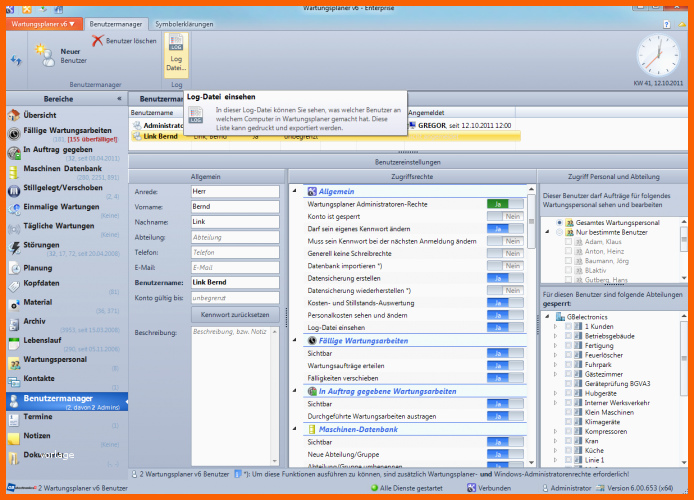Open Stillgelegt/Verschoben sidebar icon

pyautogui.click(x=14, y=191)
